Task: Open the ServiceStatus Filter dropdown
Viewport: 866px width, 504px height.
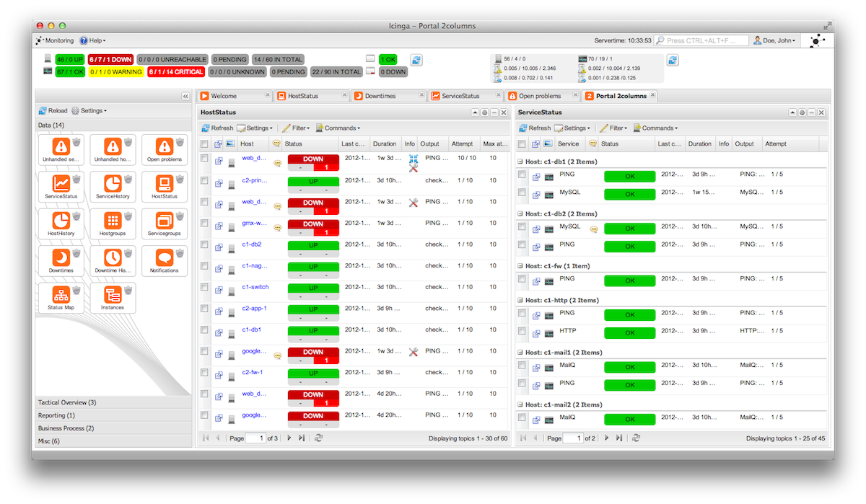Action: point(613,128)
